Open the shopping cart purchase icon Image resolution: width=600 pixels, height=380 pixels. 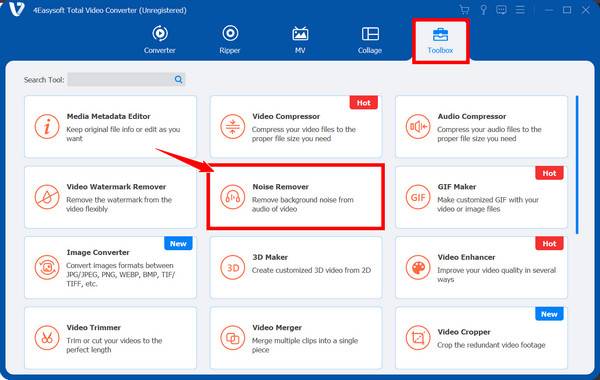pos(464,10)
